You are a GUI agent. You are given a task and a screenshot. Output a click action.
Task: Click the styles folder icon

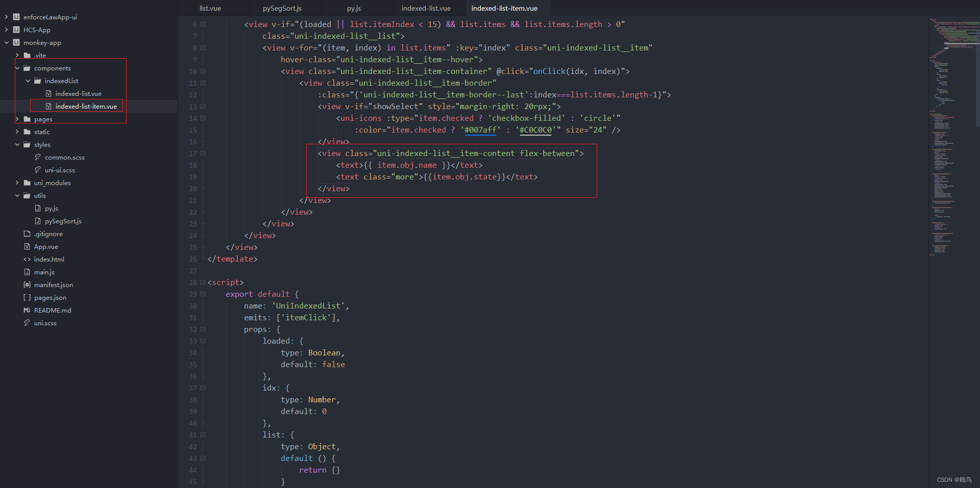(x=27, y=144)
